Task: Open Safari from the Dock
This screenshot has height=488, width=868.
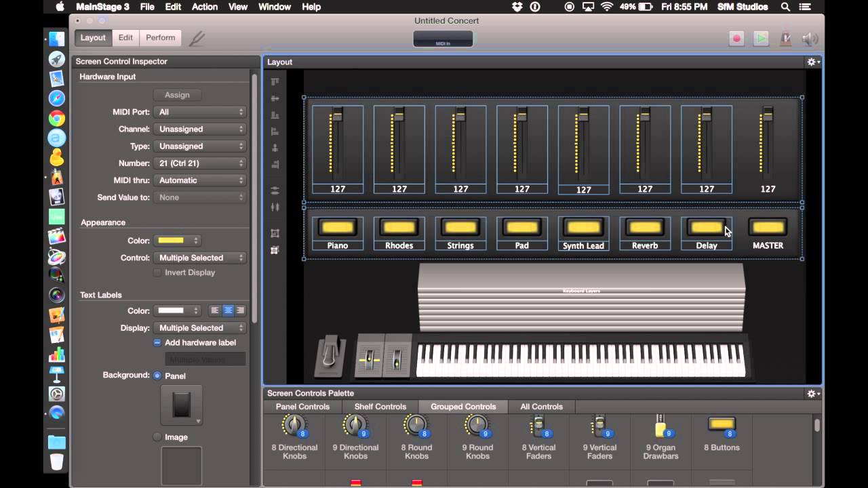Action: pos(57,98)
